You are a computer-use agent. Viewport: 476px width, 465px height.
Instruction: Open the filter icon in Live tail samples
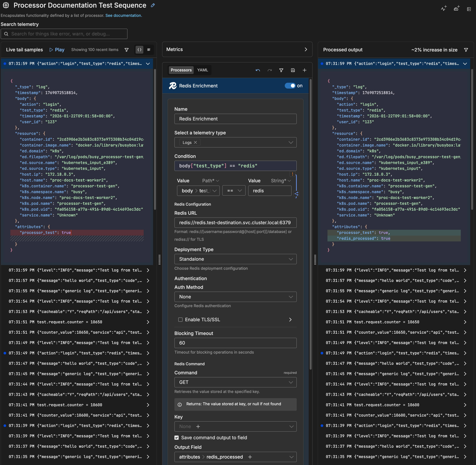(127, 50)
